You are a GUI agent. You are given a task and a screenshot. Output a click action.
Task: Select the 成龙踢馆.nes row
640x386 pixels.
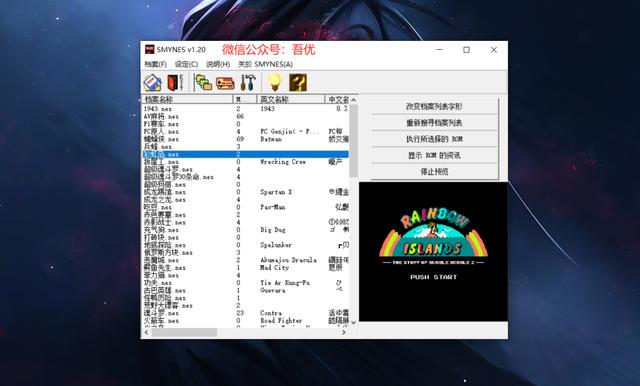[x=246, y=192]
